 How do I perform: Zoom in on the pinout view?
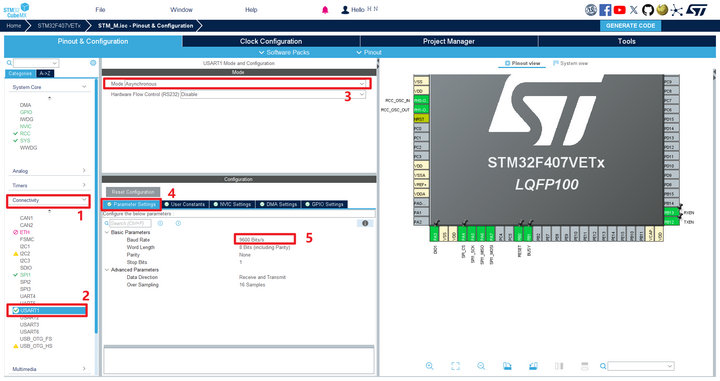429,366
